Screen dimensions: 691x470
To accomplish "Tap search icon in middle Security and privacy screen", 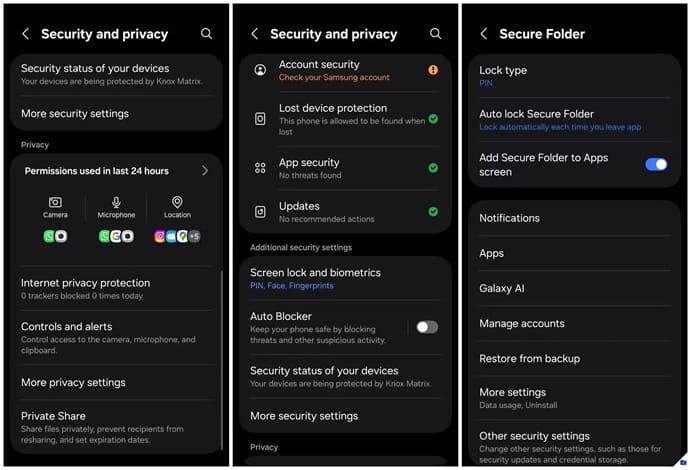I will pos(435,33).
